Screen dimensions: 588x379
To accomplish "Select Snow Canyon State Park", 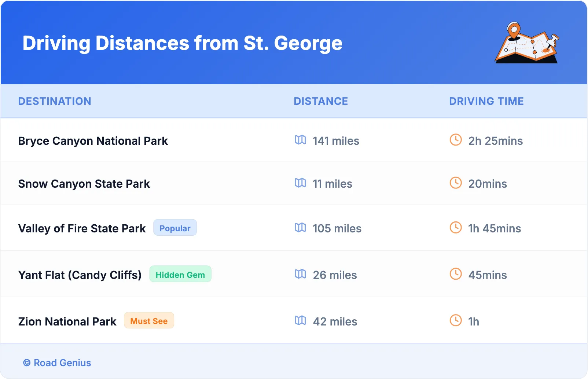I will click(84, 184).
